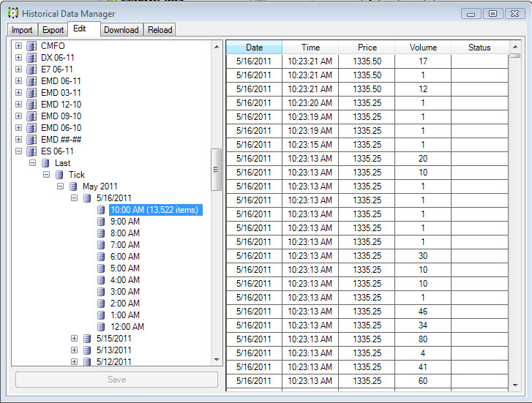The height and width of the screenshot is (403, 532).
Task: Click the 10:00 AM data block icon
Action: [x=101, y=210]
